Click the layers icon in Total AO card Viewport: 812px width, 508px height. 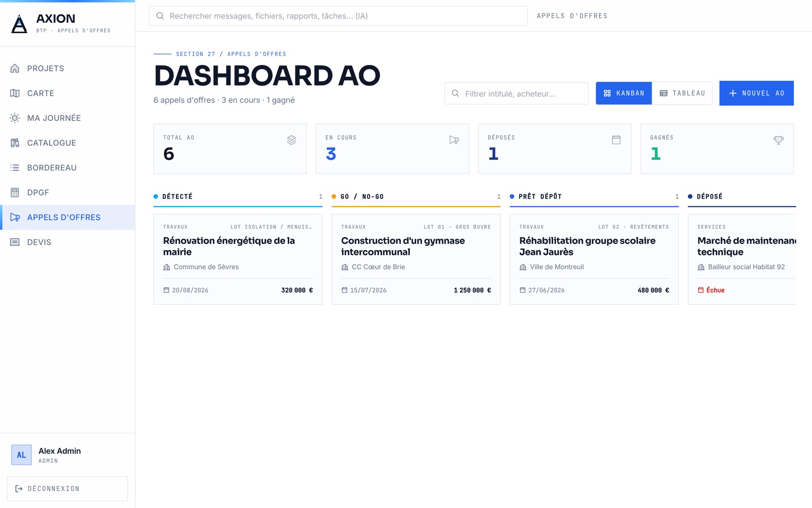click(x=291, y=140)
